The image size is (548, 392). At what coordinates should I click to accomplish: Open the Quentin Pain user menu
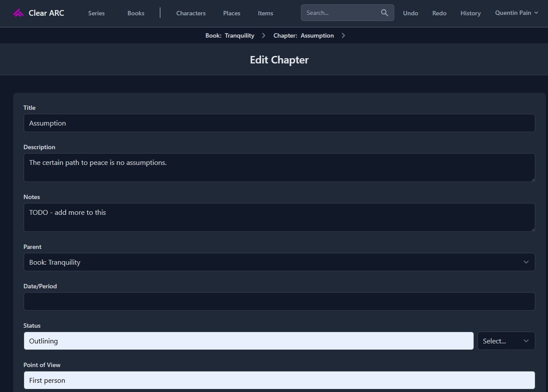click(516, 13)
